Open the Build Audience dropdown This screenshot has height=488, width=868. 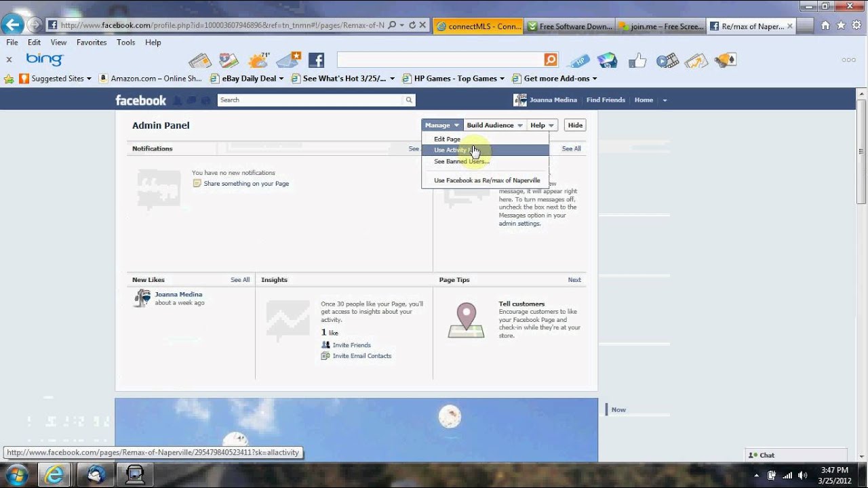pos(494,125)
